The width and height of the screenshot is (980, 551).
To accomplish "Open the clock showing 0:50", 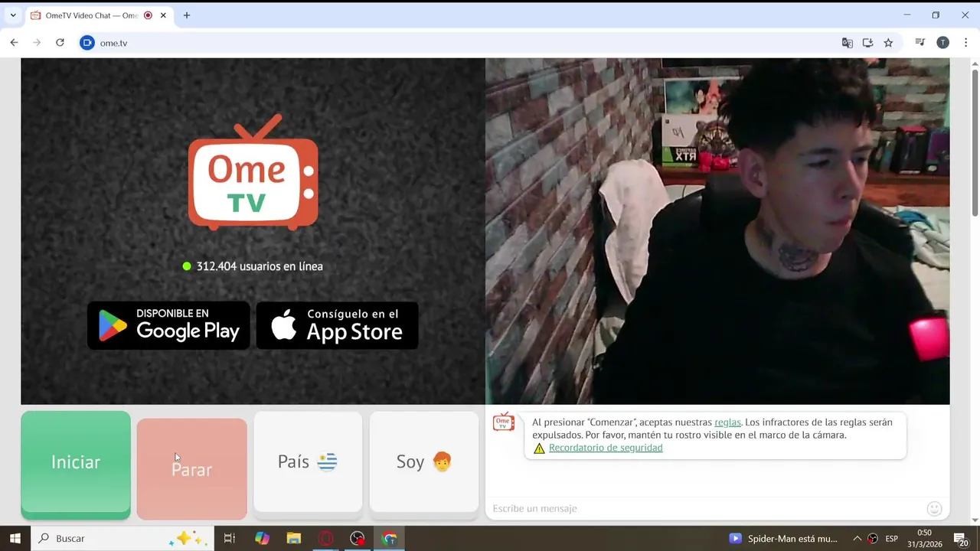I will 924,539.
